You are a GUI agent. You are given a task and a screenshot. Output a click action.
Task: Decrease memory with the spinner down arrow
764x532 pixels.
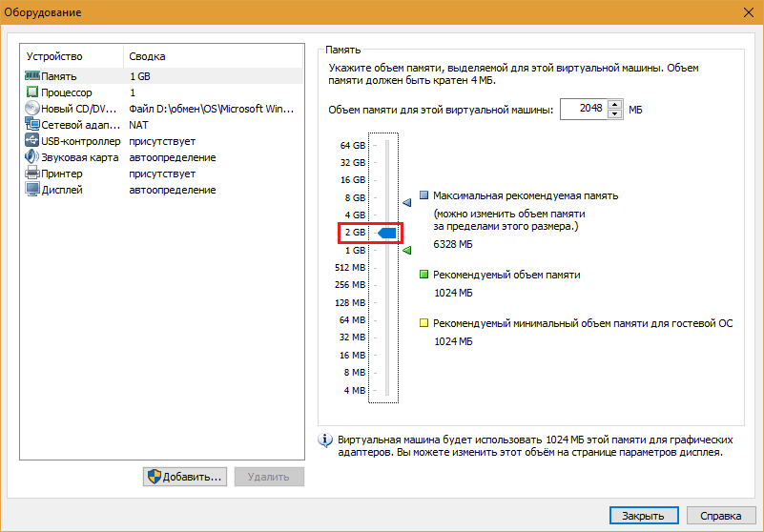click(x=615, y=113)
